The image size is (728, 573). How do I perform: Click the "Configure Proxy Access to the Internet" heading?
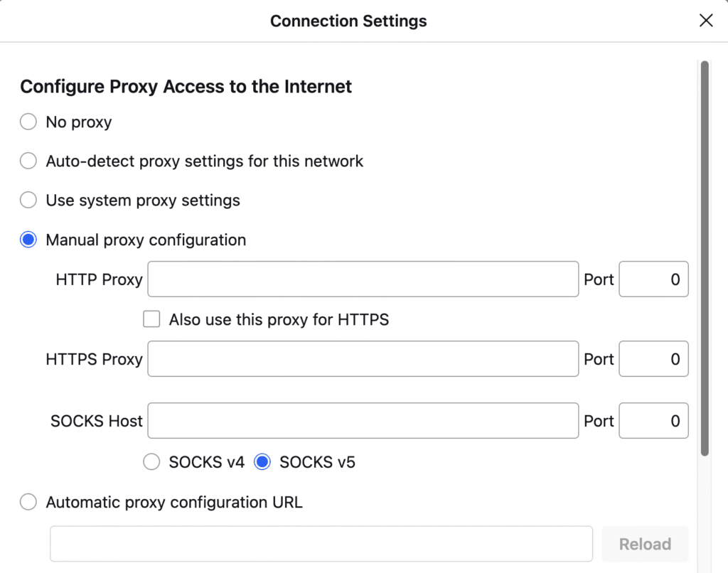click(x=186, y=86)
